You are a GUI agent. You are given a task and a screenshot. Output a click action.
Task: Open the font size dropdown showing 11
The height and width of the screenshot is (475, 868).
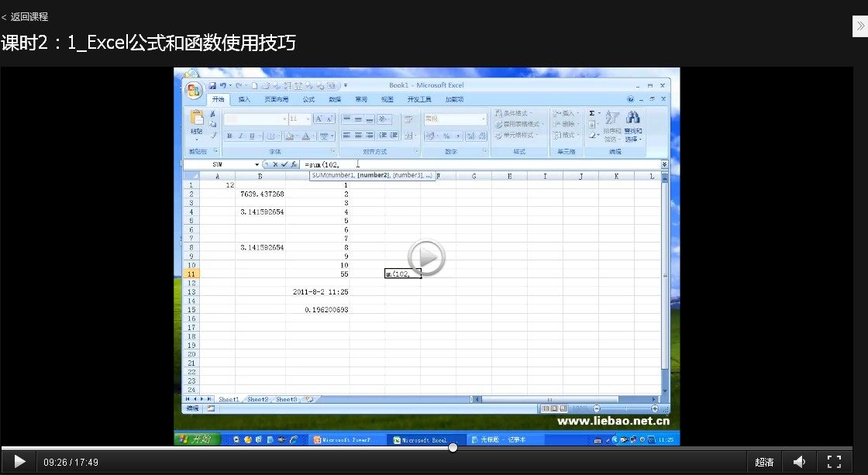(x=308, y=119)
